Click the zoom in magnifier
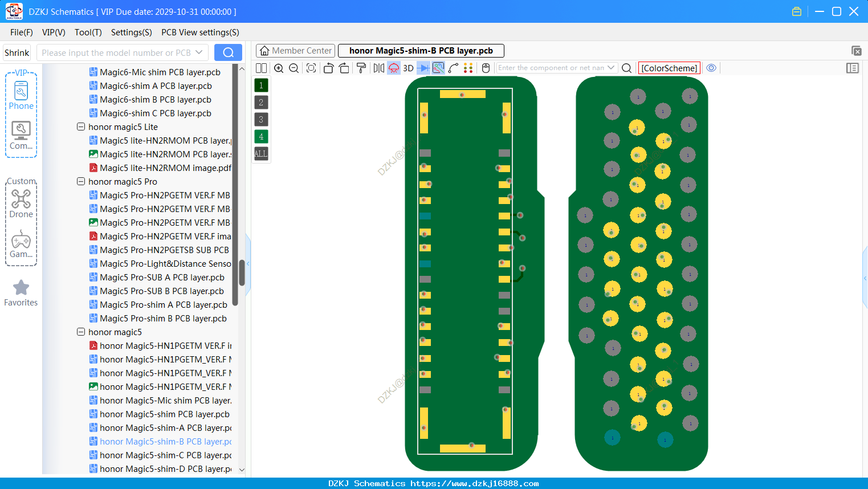The height and width of the screenshot is (489, 868). coord(279,68)
